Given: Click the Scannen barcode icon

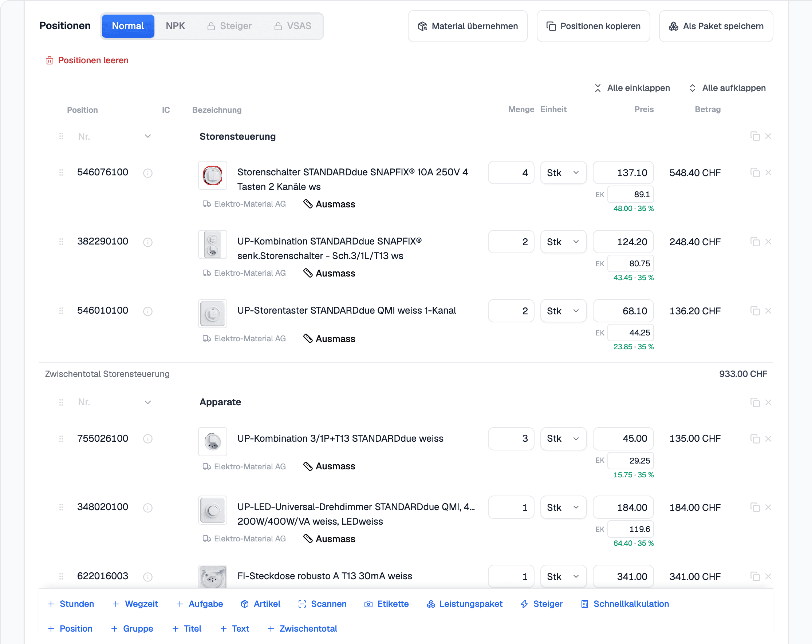Looking at the screenshot, I should click(302, 604).
